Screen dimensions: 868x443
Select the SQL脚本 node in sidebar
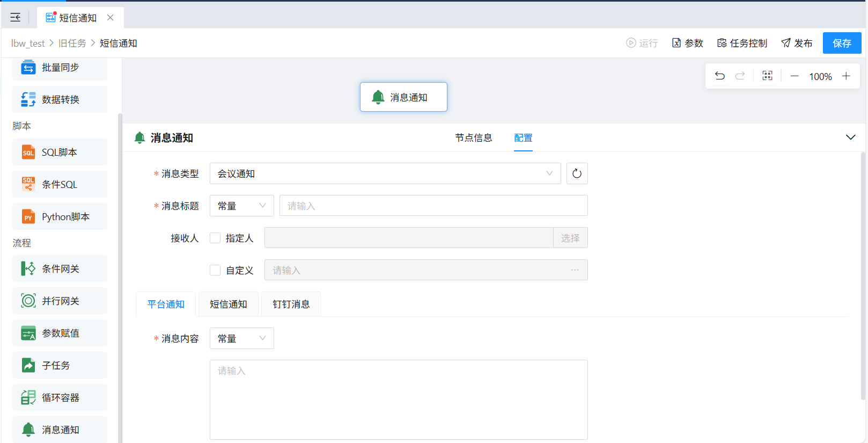(x=60, y=152)
